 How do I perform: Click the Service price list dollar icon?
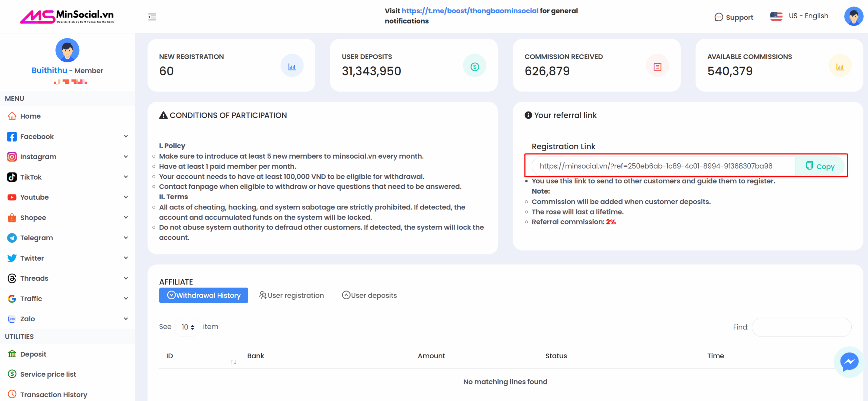click(12, 374)
